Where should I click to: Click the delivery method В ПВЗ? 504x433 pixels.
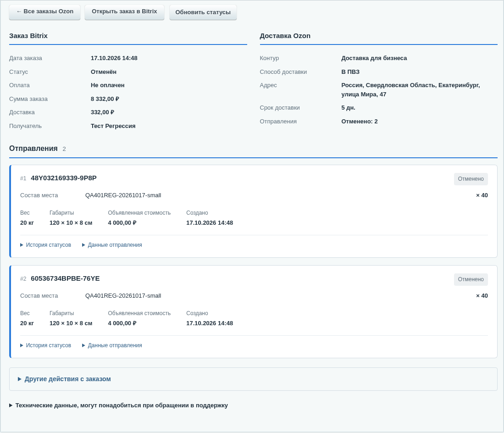pos(350,72)
